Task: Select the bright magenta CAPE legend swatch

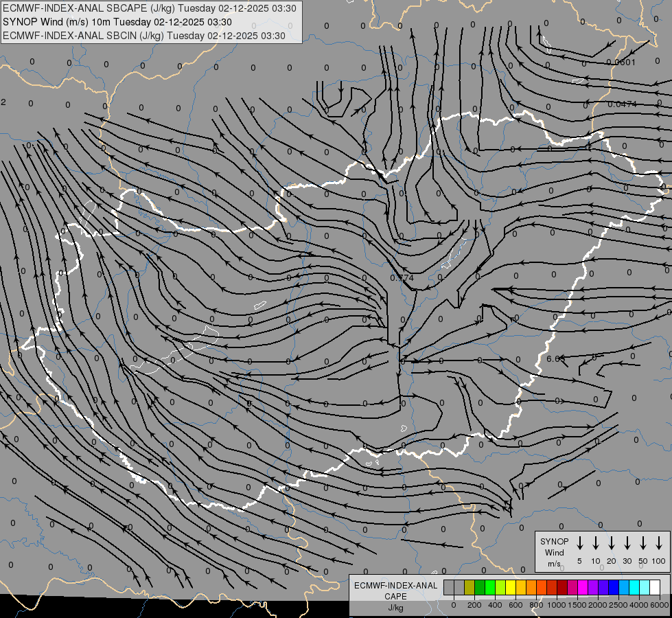Action: click(583, 587)
